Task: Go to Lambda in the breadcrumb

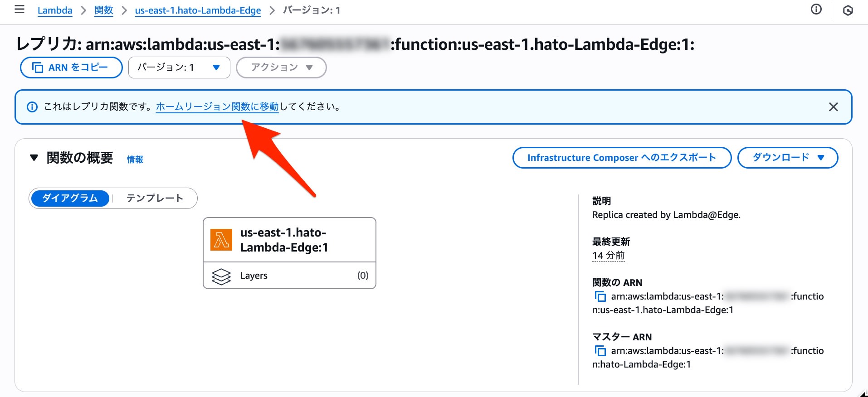Action: tap(55, 10)
